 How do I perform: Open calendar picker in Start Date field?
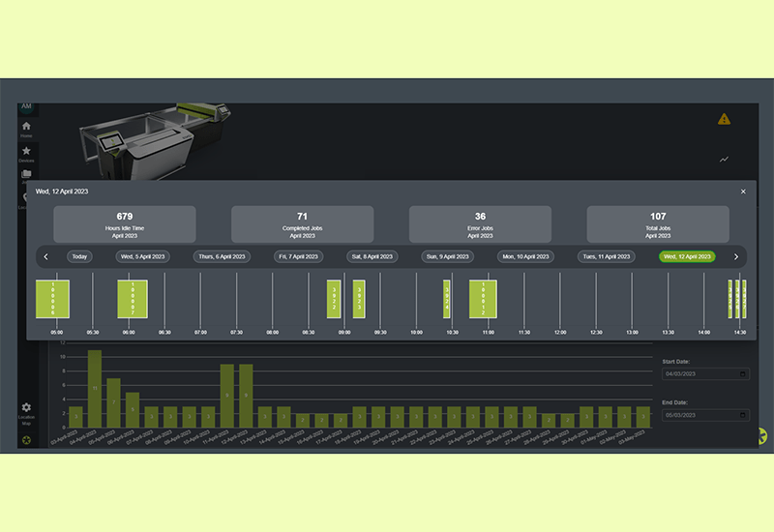pyautogui.click(x=742, y=373)
